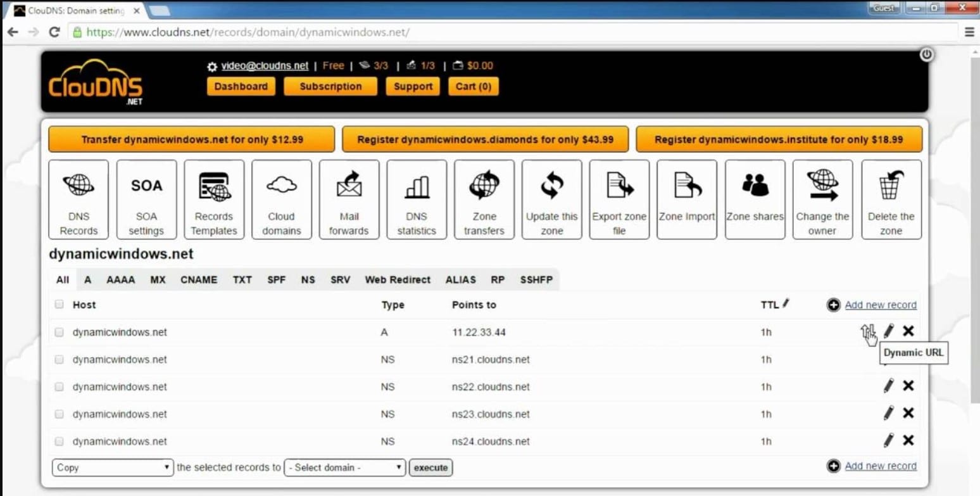
Task: Check the ns23.cloudns.net row checkbox
Action: pyautogui.click(x=60, y=414)
